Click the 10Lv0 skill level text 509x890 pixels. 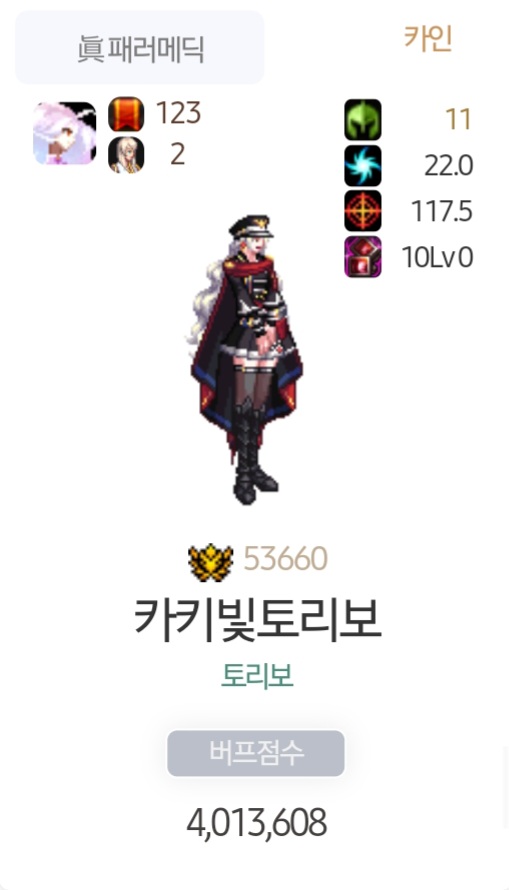[x=438, y=258]
